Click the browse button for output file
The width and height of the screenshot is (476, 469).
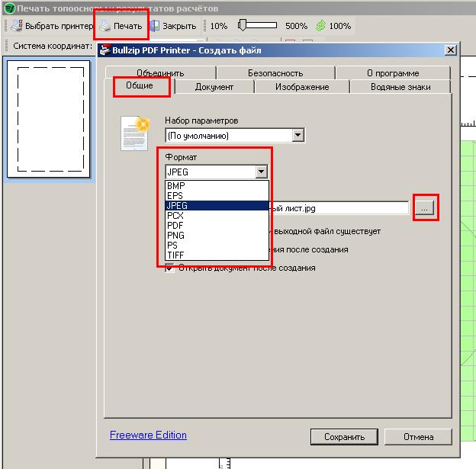point(426,208)
